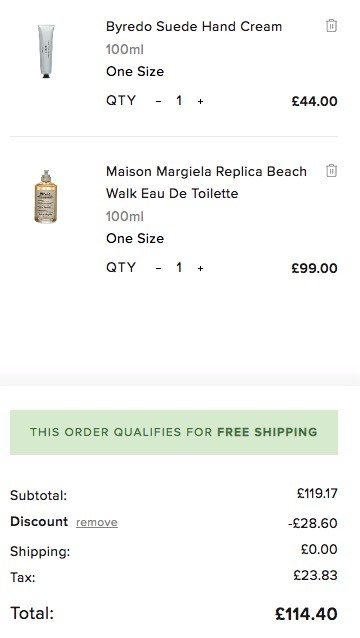Select the £99.00 Eau De Toilette price
The image size is (360, 638).
click(314, 268)
